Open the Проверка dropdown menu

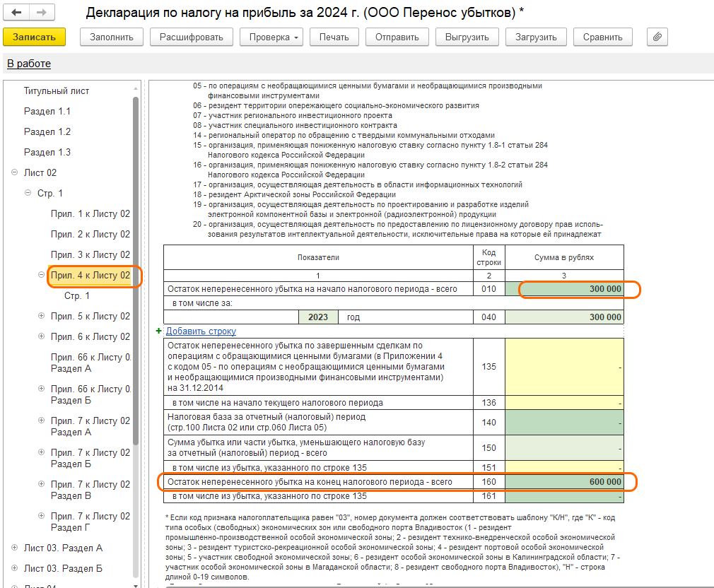click(x=274, y=37)
